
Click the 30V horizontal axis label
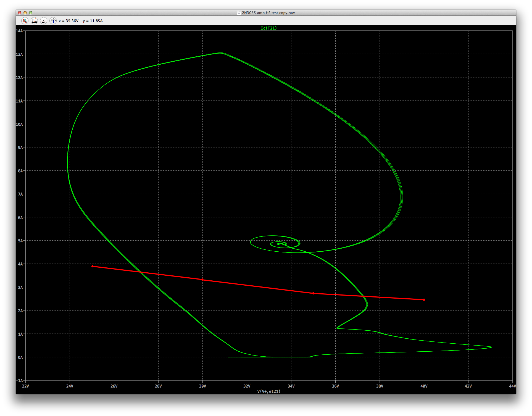point(202,386)
